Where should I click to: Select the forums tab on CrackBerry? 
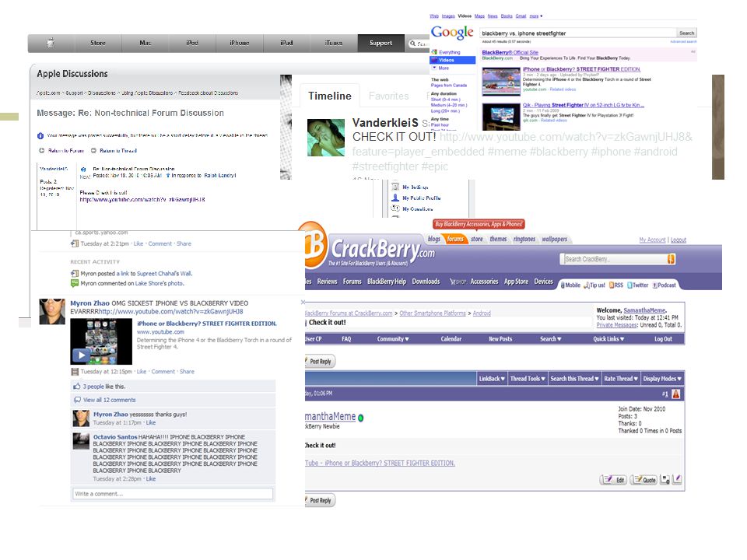click(x=455, y=239)
